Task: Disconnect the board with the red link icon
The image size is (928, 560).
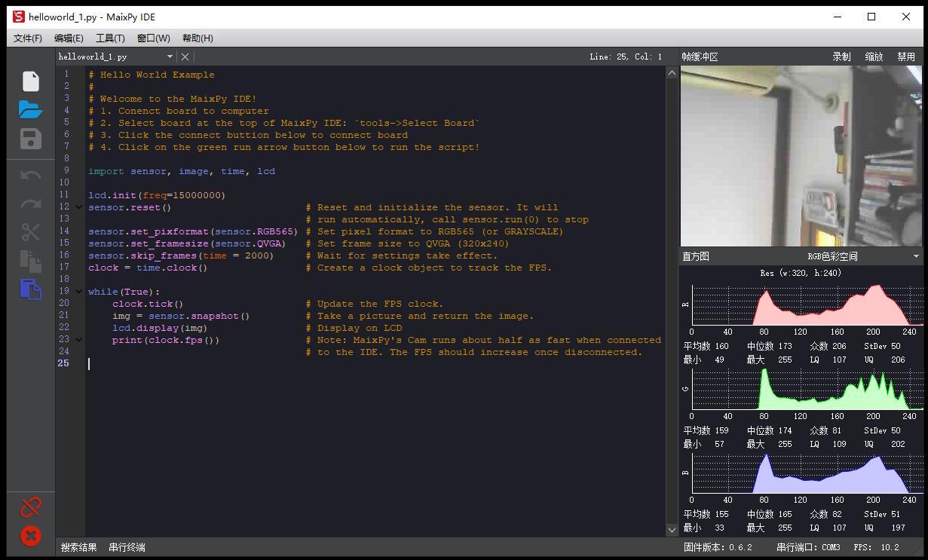Action: tap(30, 506)
